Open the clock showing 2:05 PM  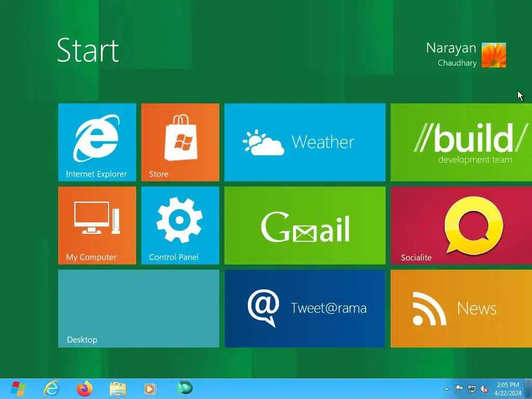pos(508,389)
